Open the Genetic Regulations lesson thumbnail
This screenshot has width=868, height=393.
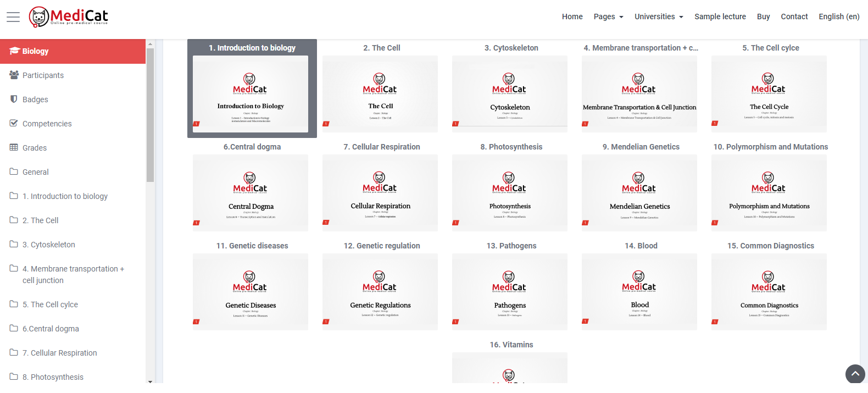point(380,292)
